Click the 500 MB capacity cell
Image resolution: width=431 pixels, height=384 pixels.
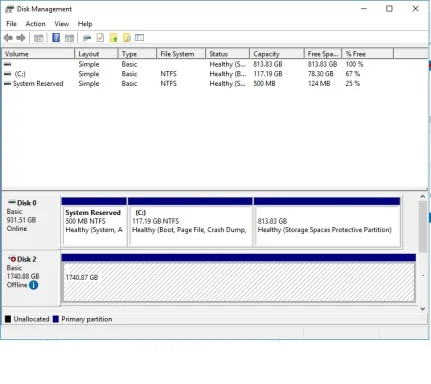coord(264,83)
